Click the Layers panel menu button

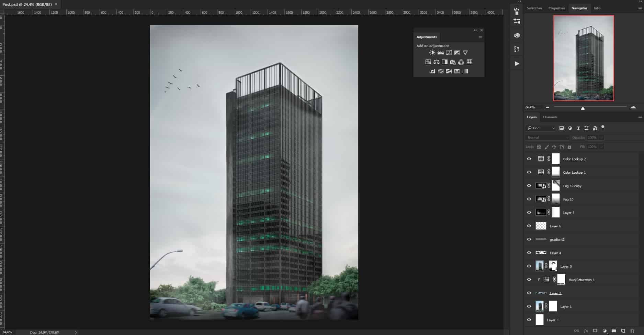[x=640, y=117]
